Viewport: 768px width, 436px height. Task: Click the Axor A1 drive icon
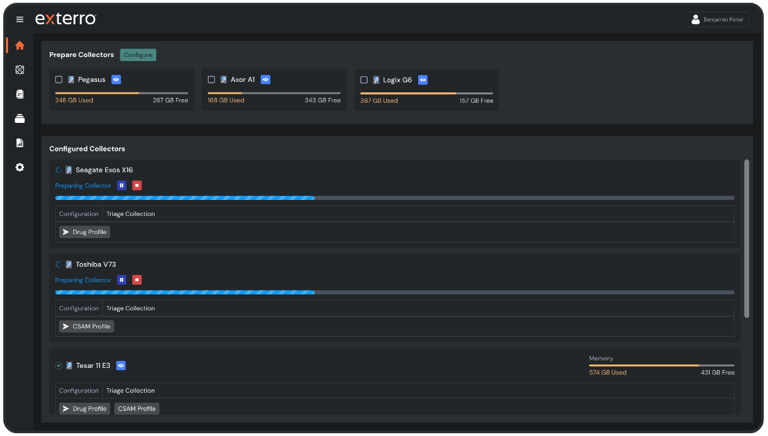pos(223,79)
